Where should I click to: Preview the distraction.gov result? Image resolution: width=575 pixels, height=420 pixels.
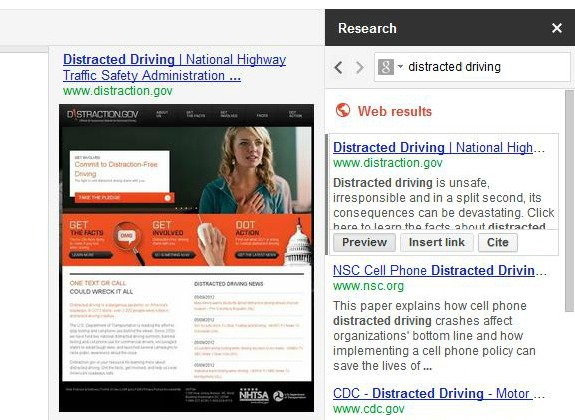[364, 242]
